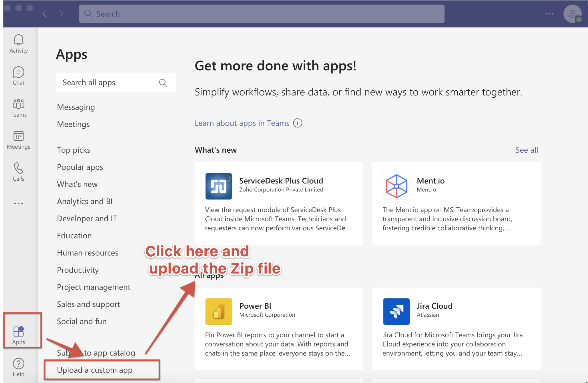This screenshot has height=383, width=588.
Task: Click Zoho Corporation Private Limited publisher text
Action: [281, 189]
